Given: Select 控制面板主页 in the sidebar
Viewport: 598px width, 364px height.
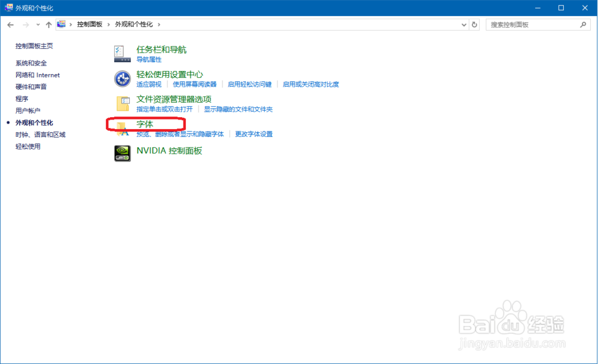Looking at the screenshot, I should click(x=34, y=45).
